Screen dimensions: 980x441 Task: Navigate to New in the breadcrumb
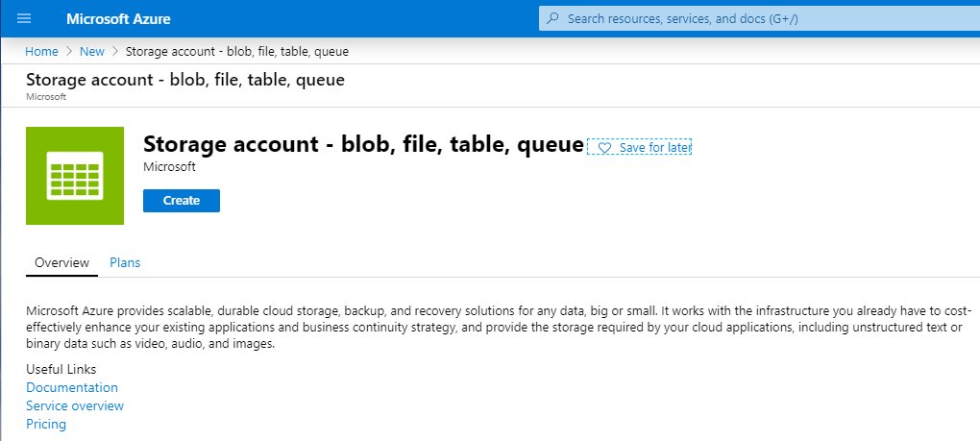coord(92,51)
